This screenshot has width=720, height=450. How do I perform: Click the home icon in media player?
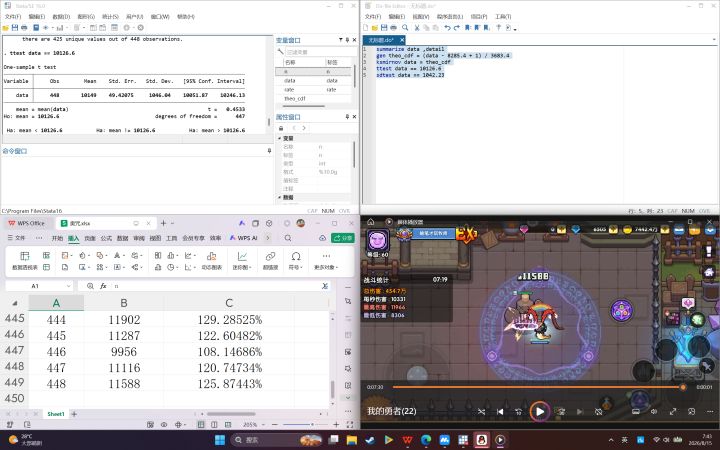click(x=371, y=222)
